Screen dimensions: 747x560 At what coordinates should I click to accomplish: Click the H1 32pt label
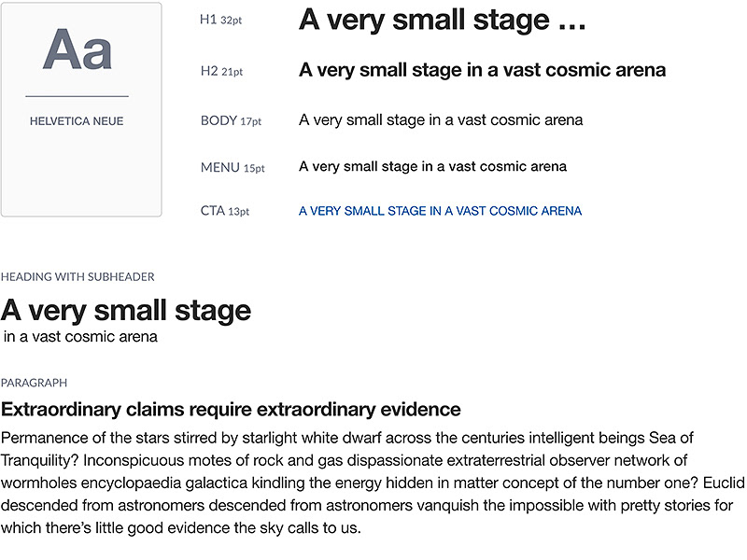[221, 20]
